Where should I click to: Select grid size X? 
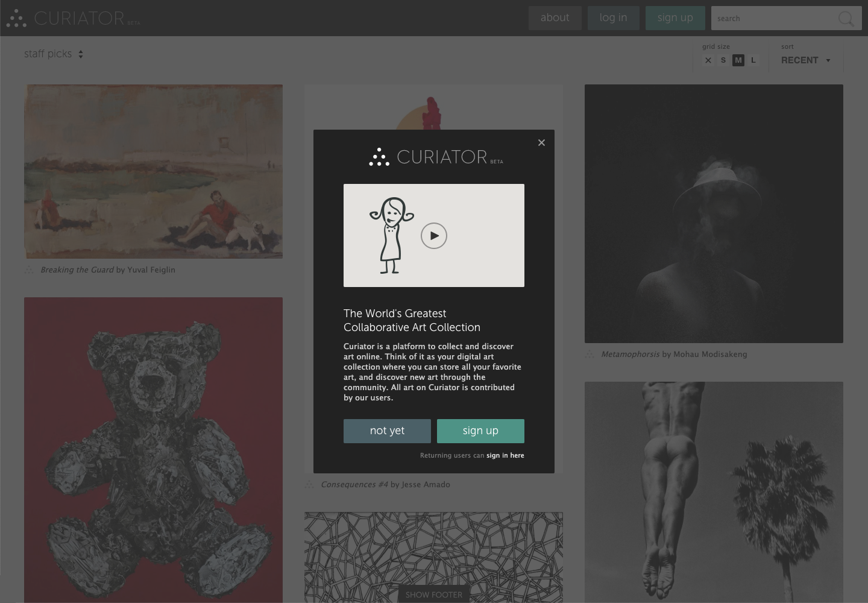708,60
